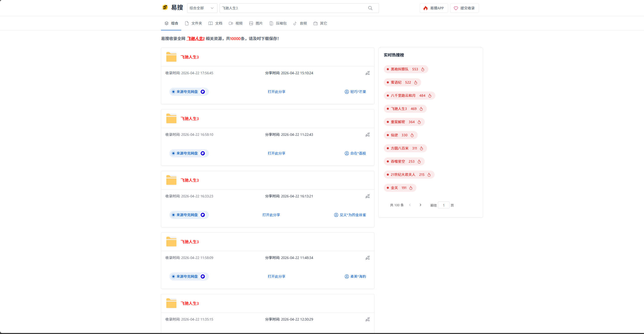Click the 易搜 logo icon
Image resolution: width=644 pixels, height=334 pixels.
pyautogui.click(x=165, y=8)
